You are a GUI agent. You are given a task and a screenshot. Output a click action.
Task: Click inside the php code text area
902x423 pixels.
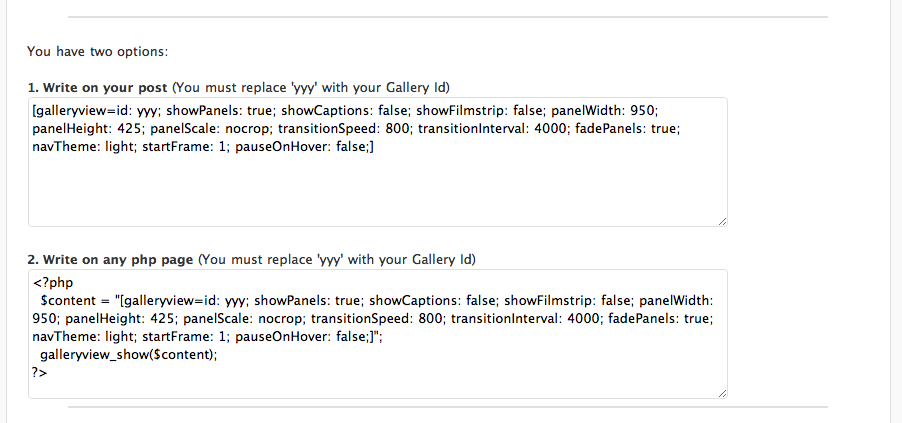click(x=378, y=334)
